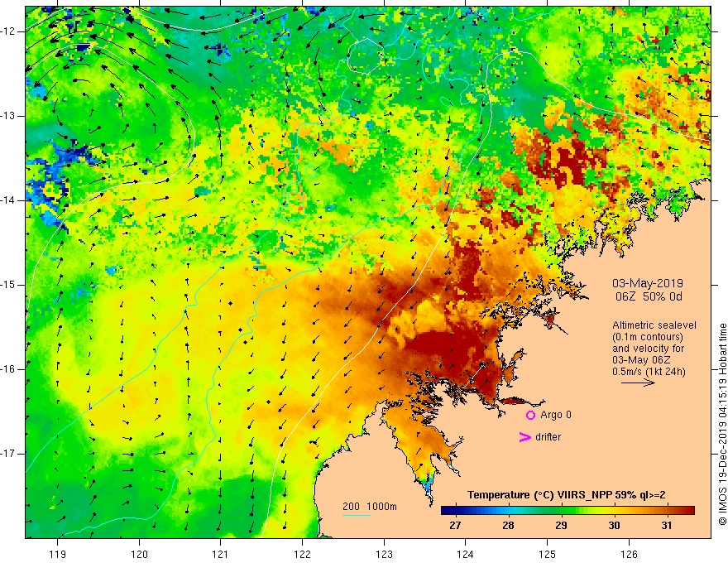This screenshot has width=728, height=563.
Task: Click the cyan 200 1000m contour line sample
Action: pos(356,515)
